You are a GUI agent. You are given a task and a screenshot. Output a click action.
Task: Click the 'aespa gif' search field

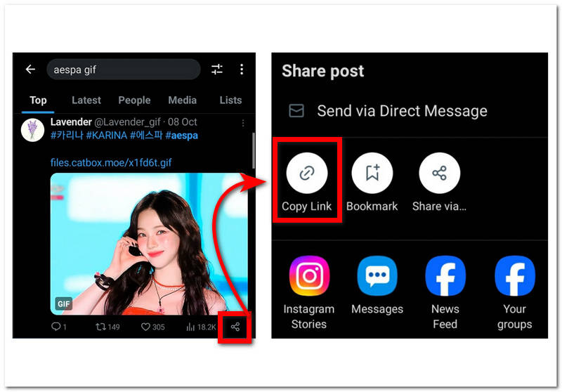click(x=124, y=70)
